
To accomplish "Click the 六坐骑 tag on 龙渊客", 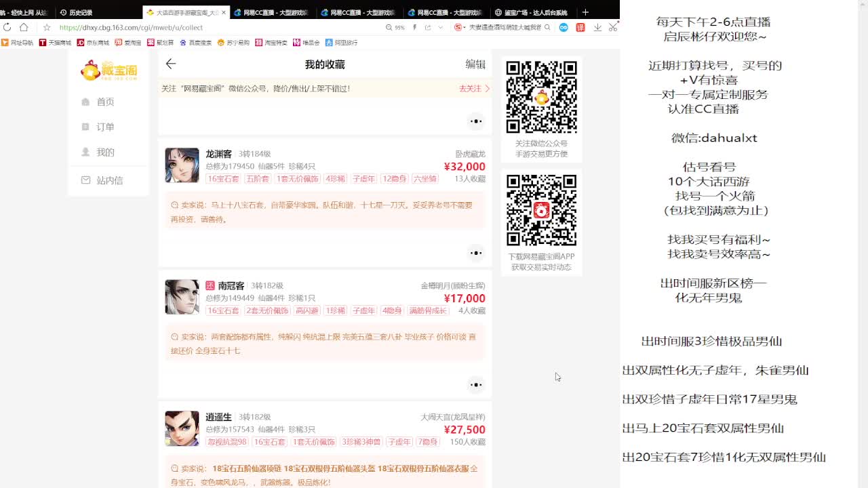I will click(x=425, y=179).
